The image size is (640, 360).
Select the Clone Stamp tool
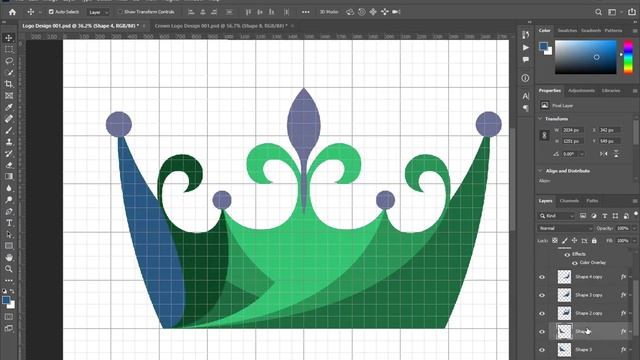tap(9, 142)
